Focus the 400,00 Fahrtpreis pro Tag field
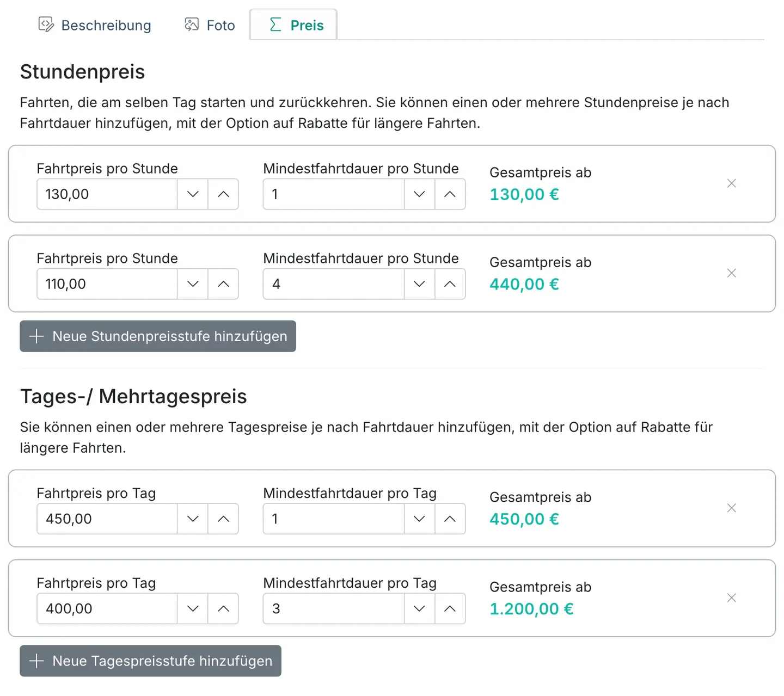Image resolution: width=784 pixels, height=696 pixels. [107, 609]
